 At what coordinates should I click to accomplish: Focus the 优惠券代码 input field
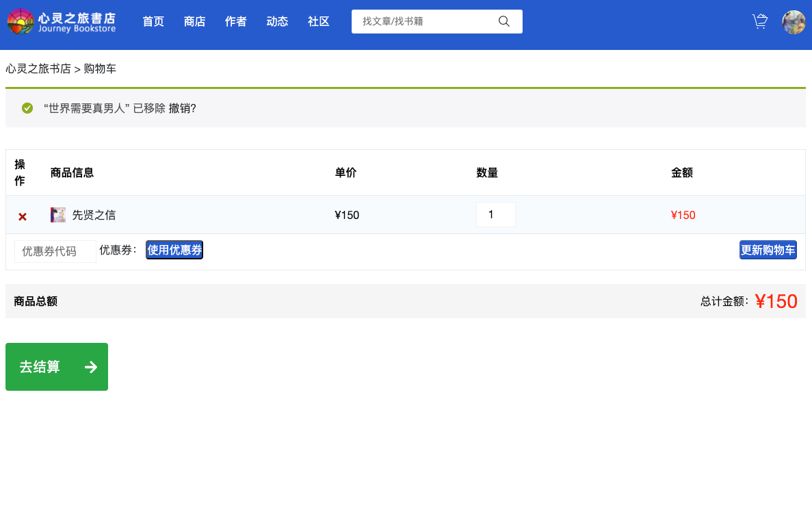[55, 251]
